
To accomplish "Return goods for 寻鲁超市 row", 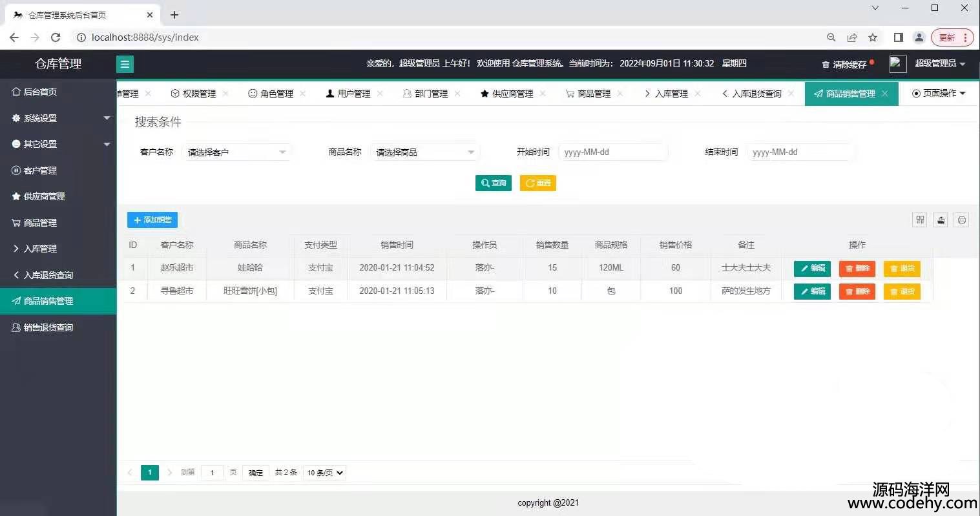I will (x=902, y=292).
